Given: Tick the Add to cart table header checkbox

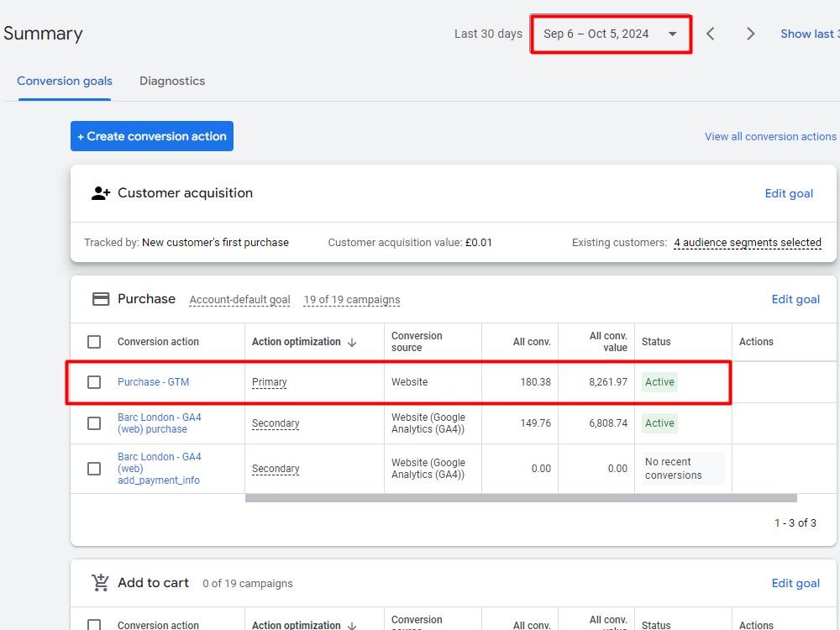Looking at the screenshot, I should [x=94, y=625].
